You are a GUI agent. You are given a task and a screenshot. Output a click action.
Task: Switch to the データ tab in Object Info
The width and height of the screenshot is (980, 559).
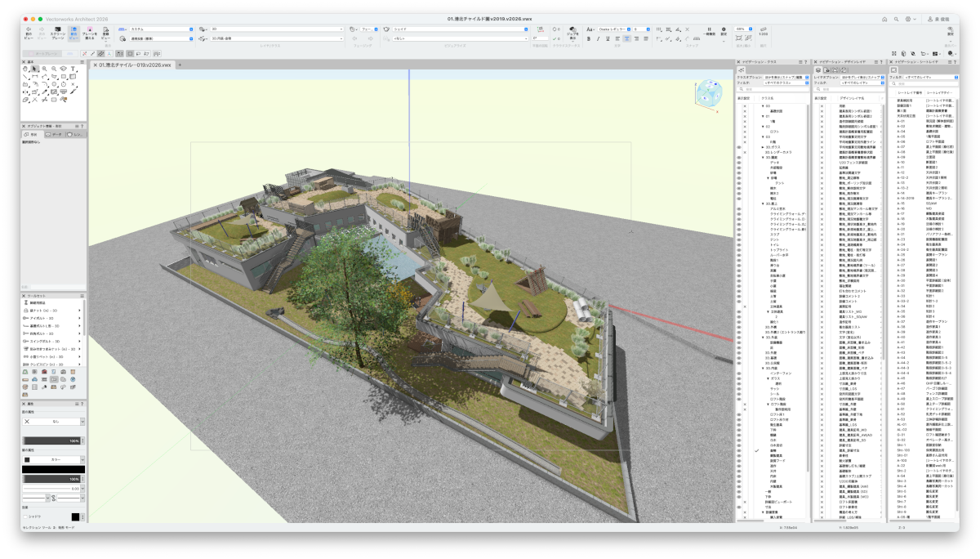coord(56,135)
